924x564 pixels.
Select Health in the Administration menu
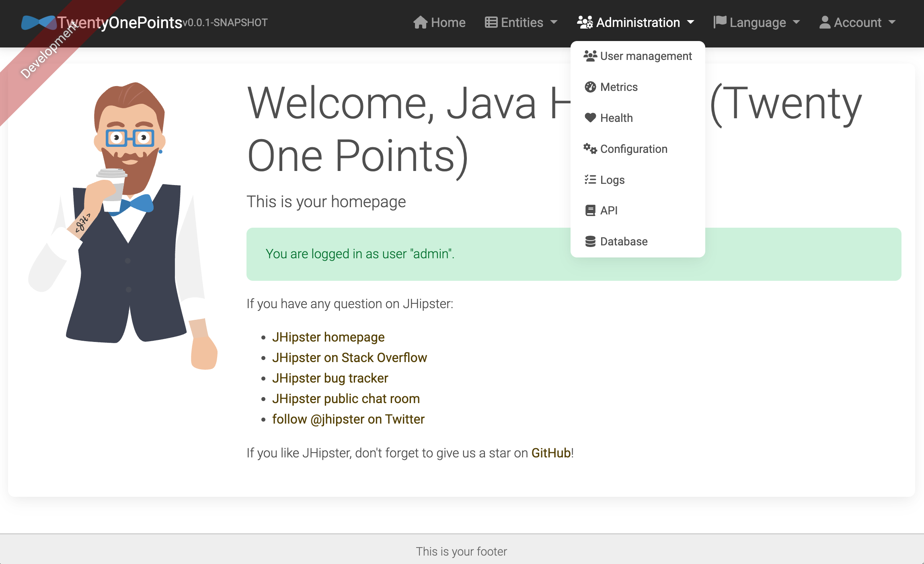click(638, 118)
